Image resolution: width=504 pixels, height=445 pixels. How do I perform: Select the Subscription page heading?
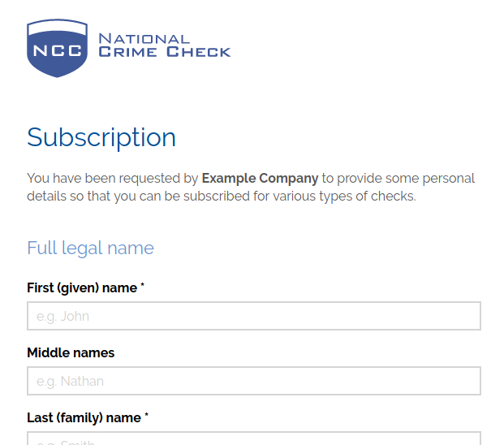[x=101, y=137]
